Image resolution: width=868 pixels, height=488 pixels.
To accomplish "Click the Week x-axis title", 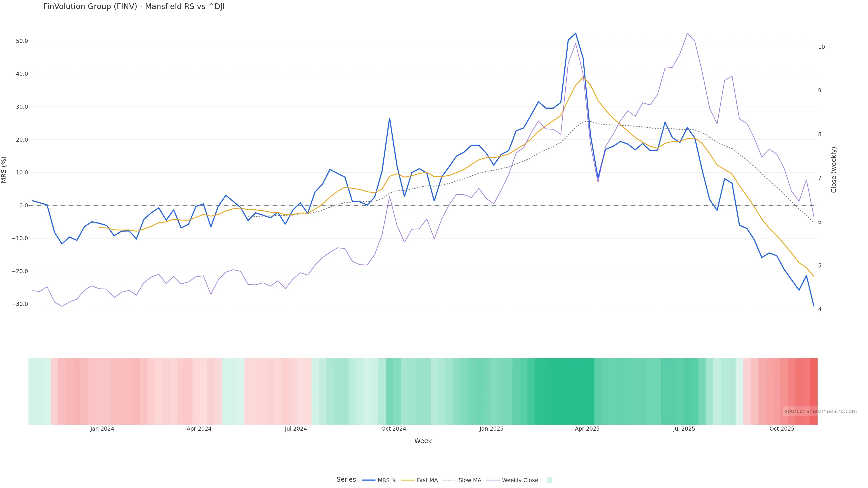I will [x=422, y=441].
